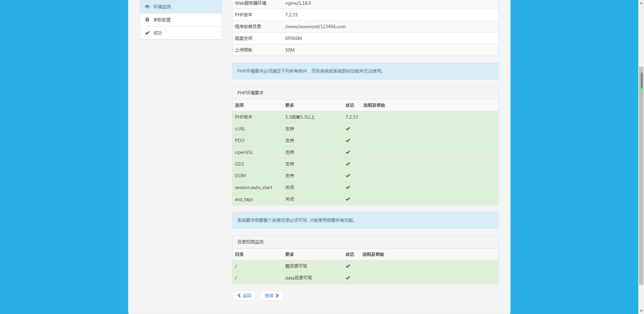Image resolution: width=644 pixels, height=314 pixels.
Task: Click the 目录 column header
Action: [x=239, y=254]
